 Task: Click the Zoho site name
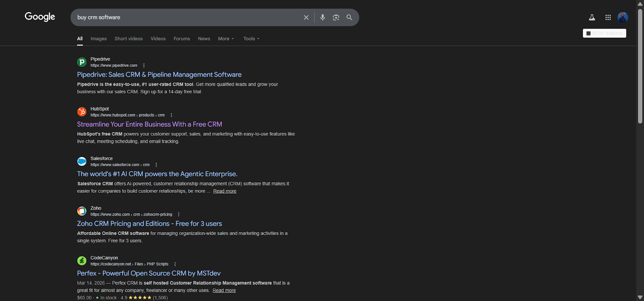pyautogui.click(x=96, y=208)
